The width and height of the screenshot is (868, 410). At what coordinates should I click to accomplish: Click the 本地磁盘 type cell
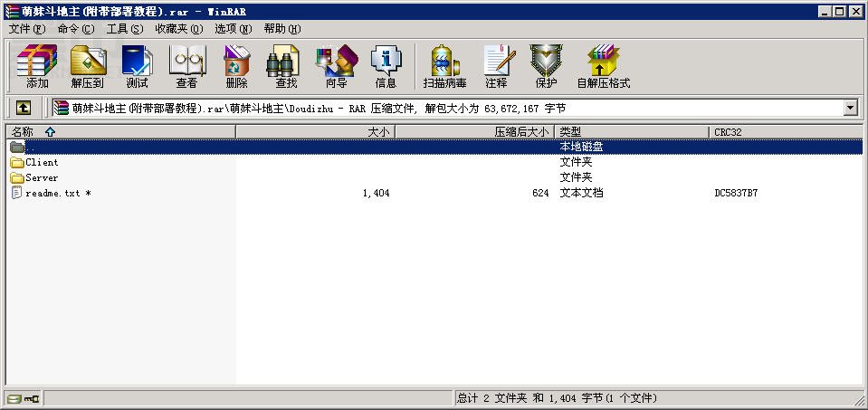(x=581, y=147)
